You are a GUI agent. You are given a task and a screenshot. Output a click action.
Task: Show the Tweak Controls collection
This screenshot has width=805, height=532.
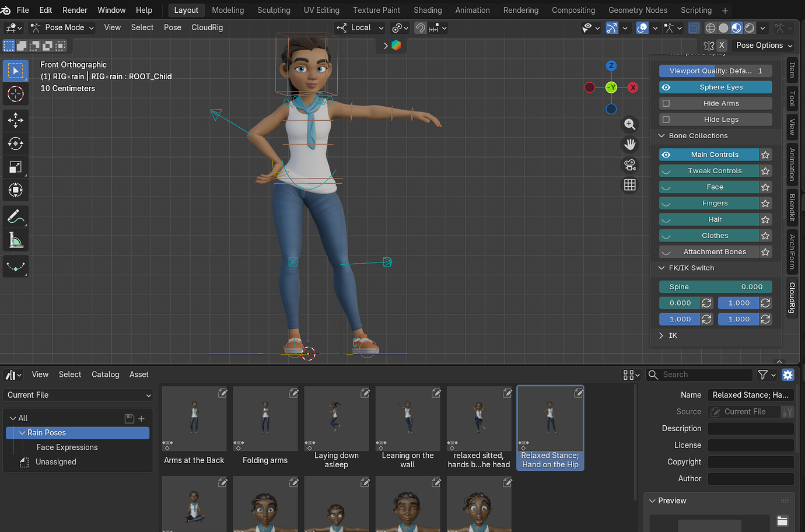pyautogui.click(x=666, y=171)
